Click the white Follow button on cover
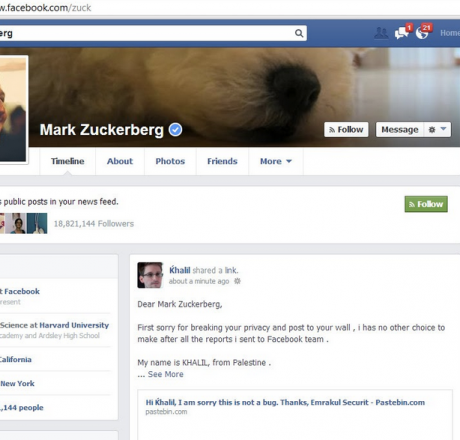 pos(346,129)
